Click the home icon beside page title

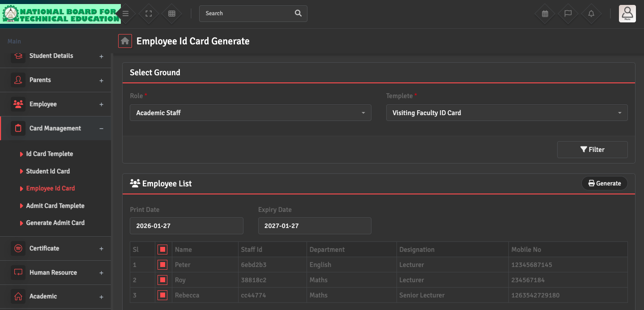(125, 41)
